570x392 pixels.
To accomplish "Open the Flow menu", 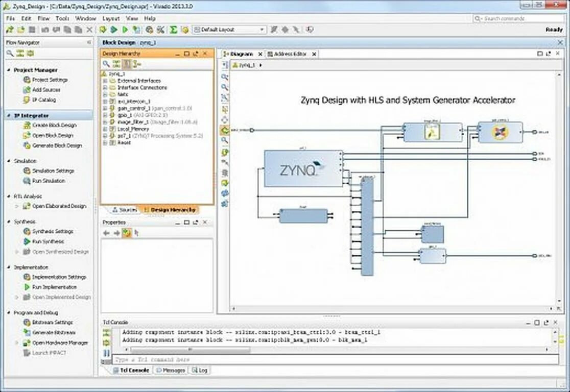I will pyautogui.click(x=43, y=18).
